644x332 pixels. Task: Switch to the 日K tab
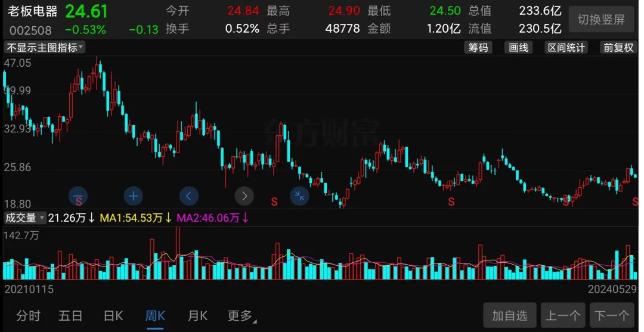point(113,315)
